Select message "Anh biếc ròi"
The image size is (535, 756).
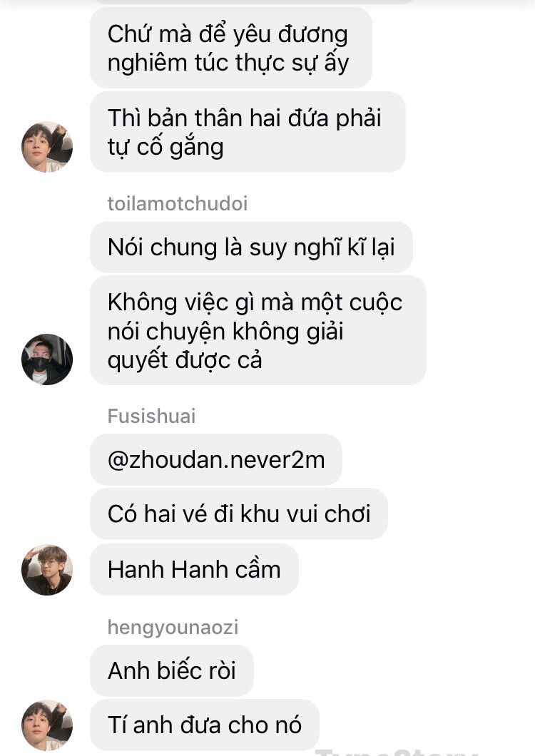coord(172,670)
